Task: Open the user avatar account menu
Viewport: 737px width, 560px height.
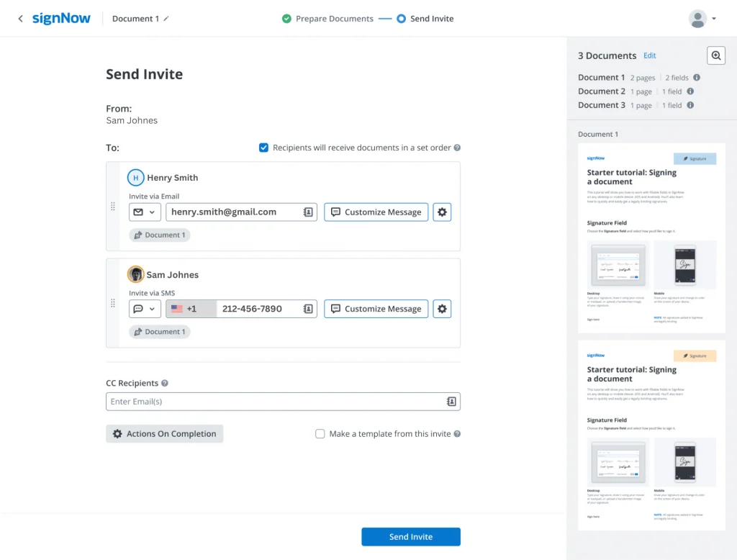Action: tap(702, 19)
